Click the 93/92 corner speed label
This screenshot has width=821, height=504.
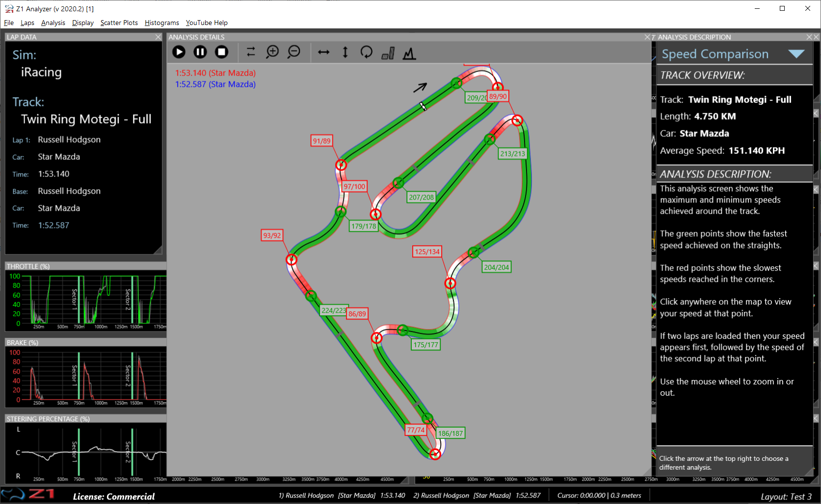[272, 235]
